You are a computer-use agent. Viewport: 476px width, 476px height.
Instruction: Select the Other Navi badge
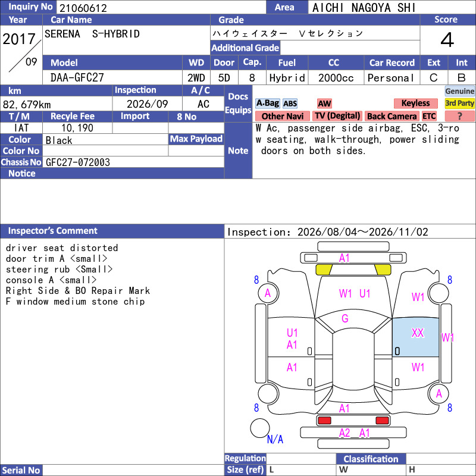click(x=282, y=116)
